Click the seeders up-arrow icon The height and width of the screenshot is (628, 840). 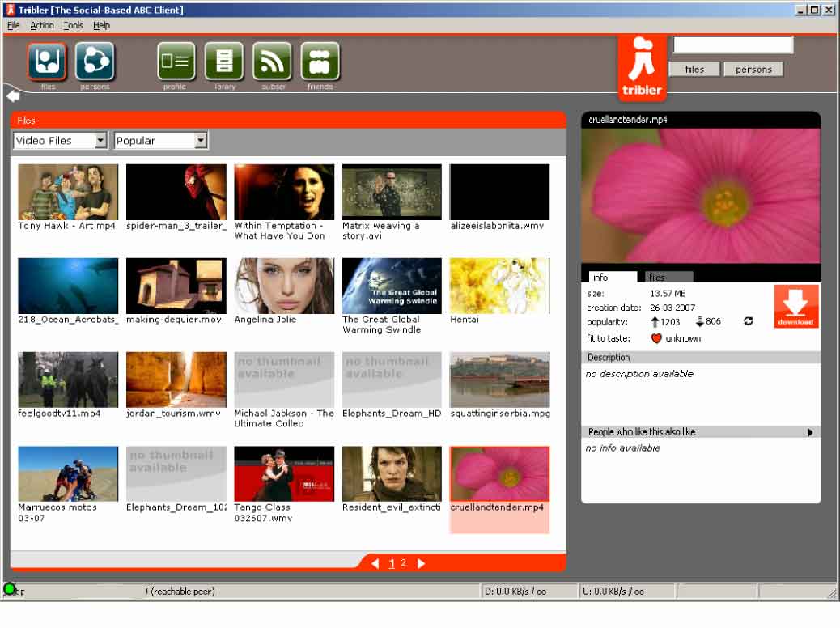point(655,321)
